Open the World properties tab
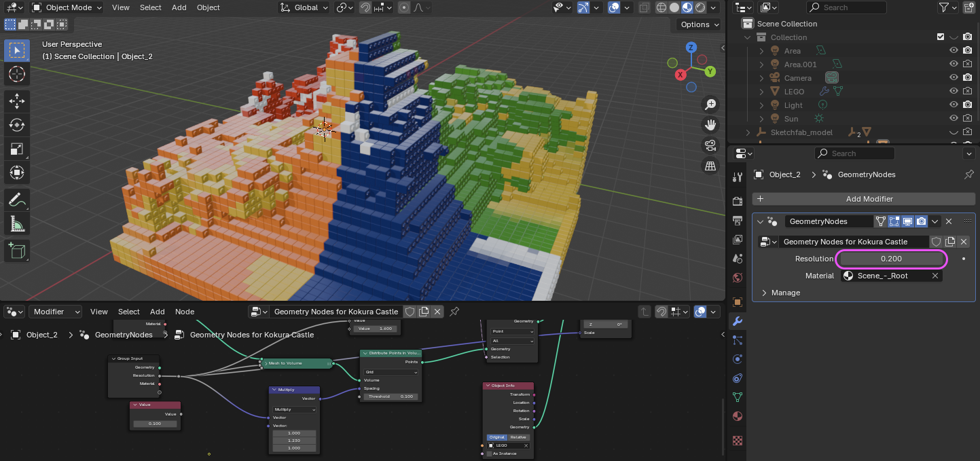The image size is (980, 461). pos(738,278)
